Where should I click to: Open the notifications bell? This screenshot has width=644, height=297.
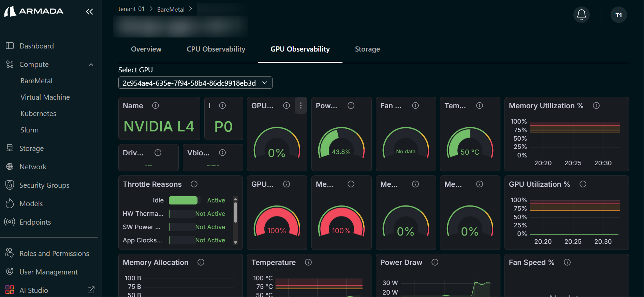pos(582,15)
